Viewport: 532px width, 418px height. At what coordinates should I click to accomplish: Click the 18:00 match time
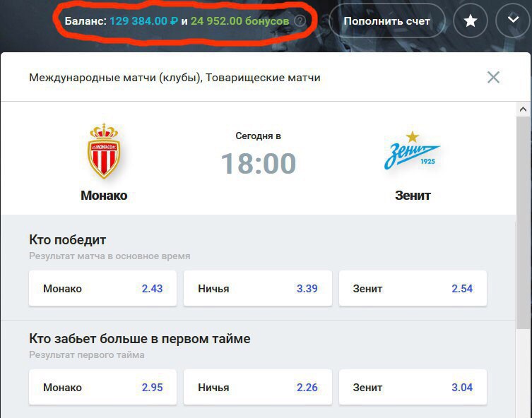point(258,163)
